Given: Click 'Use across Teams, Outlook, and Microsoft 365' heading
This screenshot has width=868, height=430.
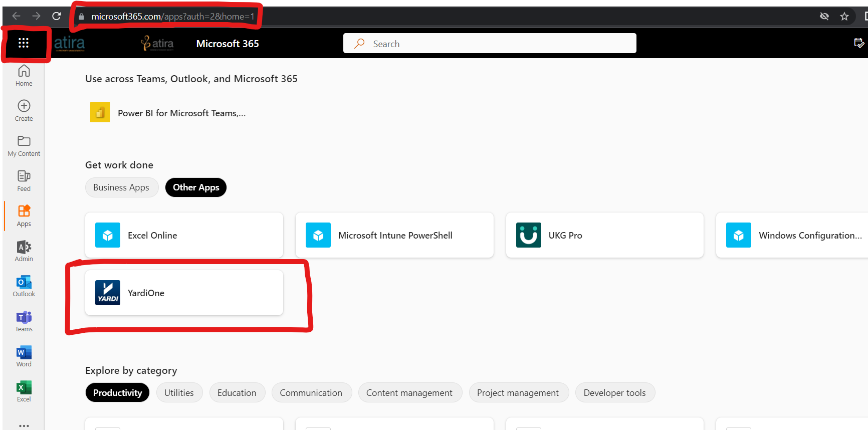Looking at the screenshot, I should pos(191,79).
